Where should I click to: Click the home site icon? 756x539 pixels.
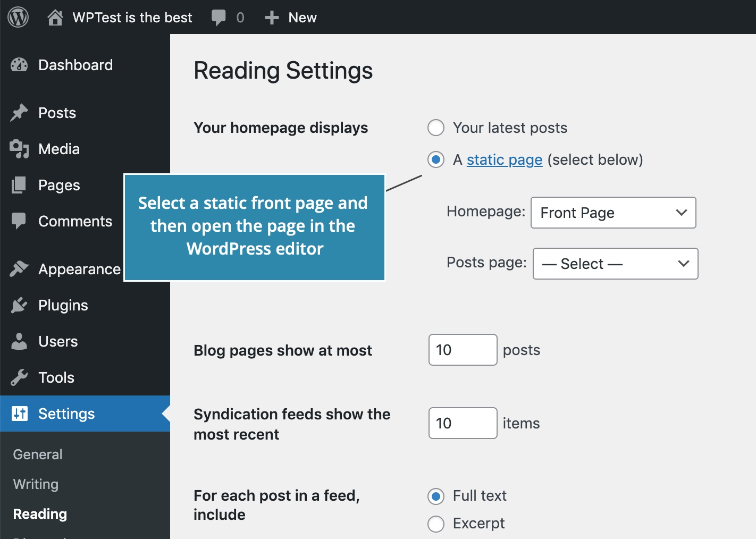55,18
